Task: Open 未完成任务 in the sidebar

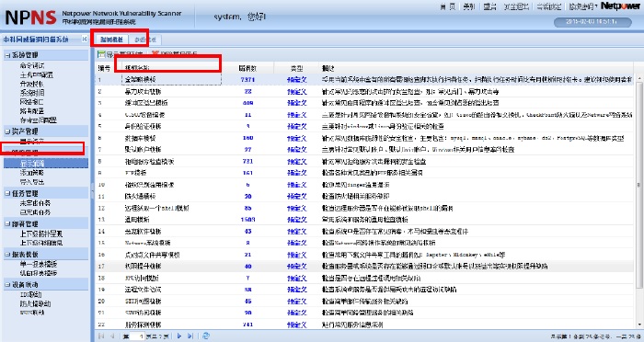Action: 35,203
